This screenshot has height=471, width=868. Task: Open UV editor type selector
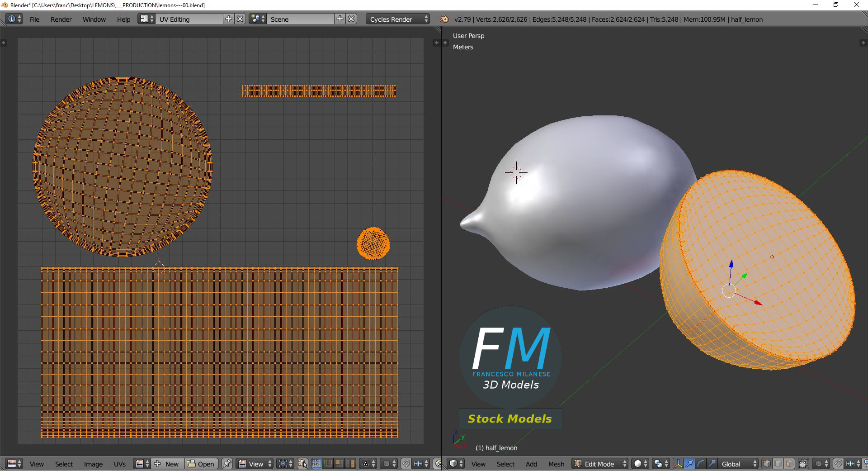click(14, 464)
